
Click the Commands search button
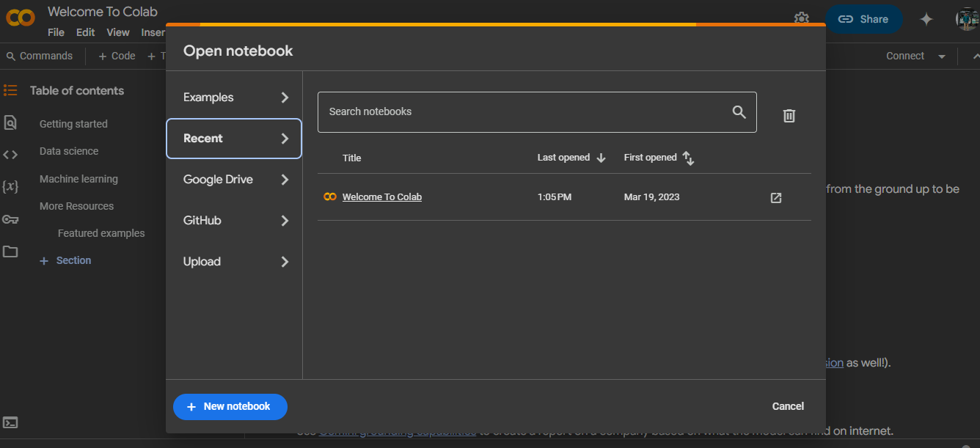(40, 56)
